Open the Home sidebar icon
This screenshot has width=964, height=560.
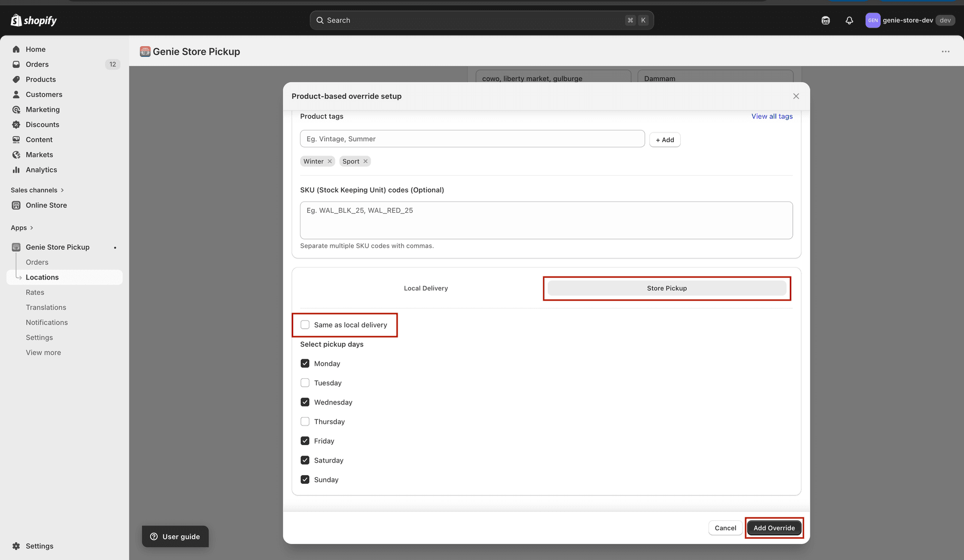pyautogui.click(x=16, y=49)
